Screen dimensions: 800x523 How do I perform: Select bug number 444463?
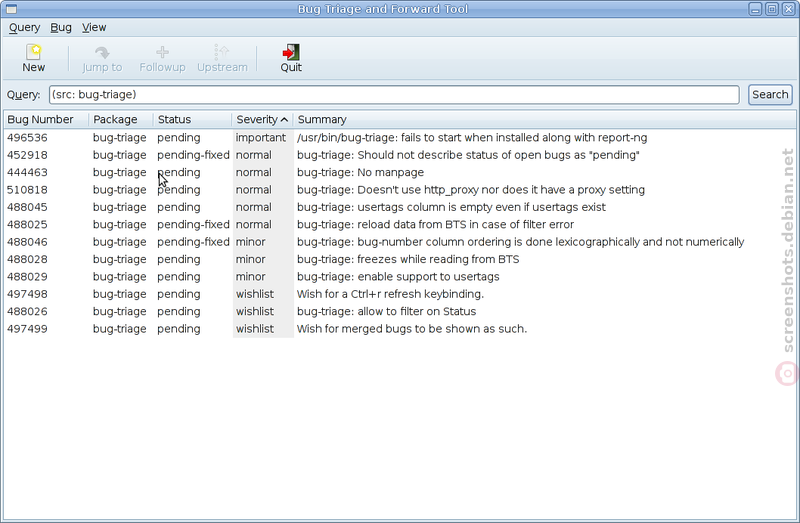27,172
